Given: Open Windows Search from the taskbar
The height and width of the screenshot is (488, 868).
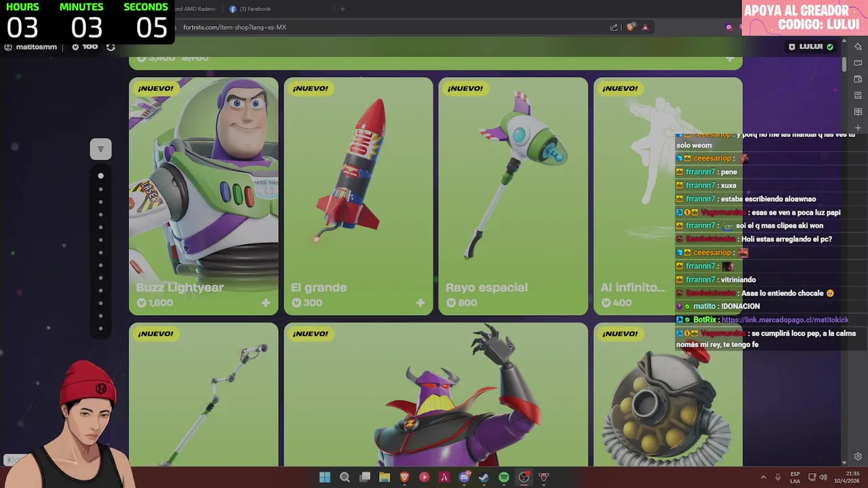Looking at the screenshot, I should pos(344,477).
